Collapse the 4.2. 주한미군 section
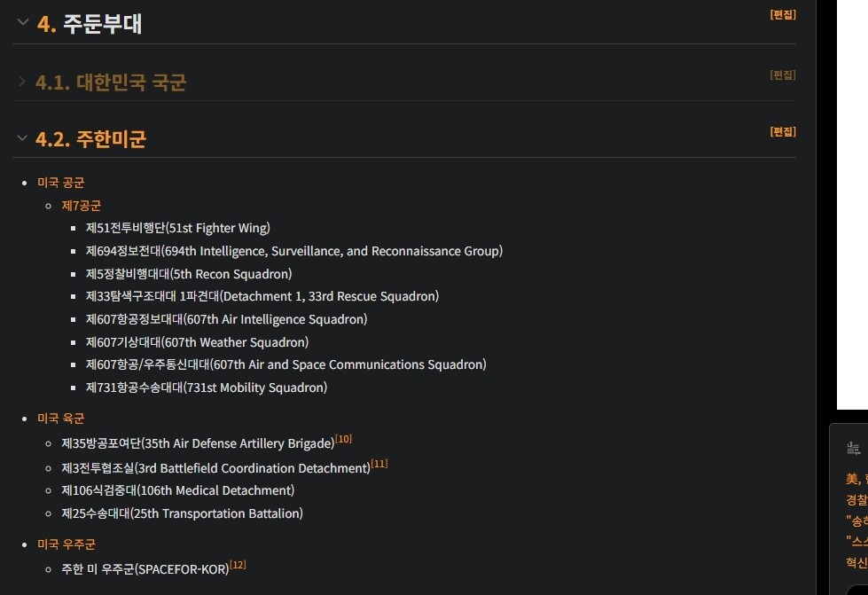Image resolution: width=868 pixels, height=595 pixels. point(23,137)
